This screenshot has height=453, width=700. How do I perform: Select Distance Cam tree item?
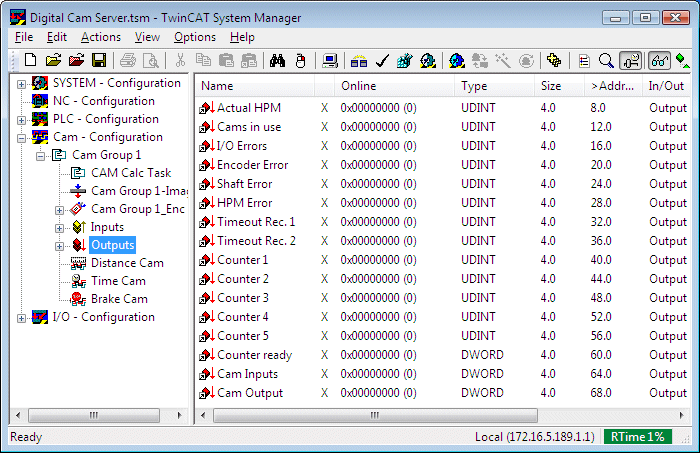[127, 263]
